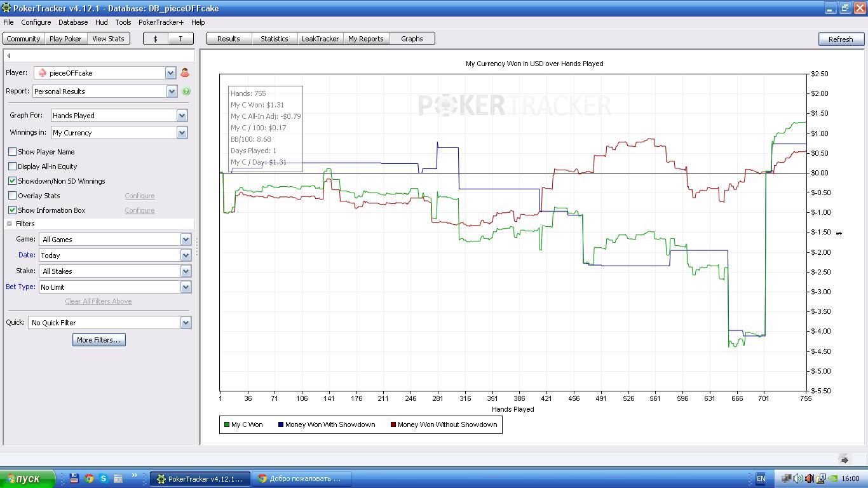Screen dimensions: 868x488
Task: Open the calculator icon in quick launch
Action: coord(118,478)
